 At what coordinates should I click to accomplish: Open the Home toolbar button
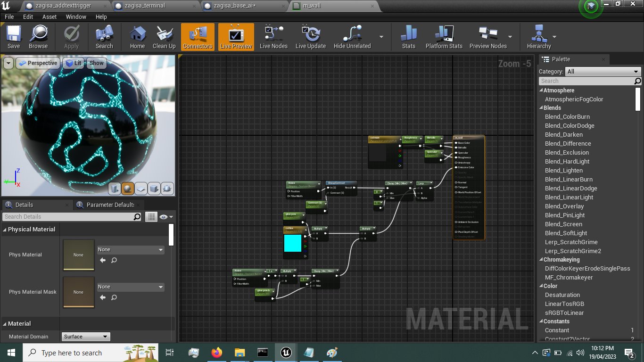point(137,37)
